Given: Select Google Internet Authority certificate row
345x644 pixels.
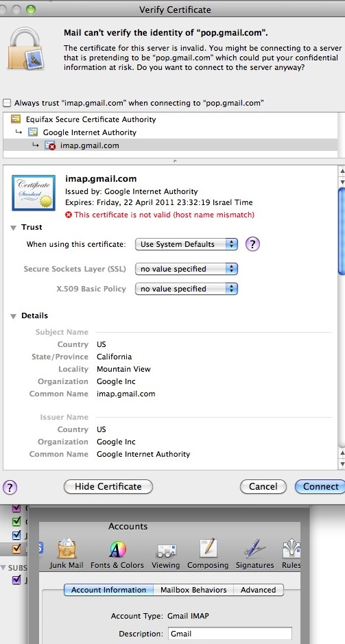Looking at the screenshot, I should [x=170, y=132].
